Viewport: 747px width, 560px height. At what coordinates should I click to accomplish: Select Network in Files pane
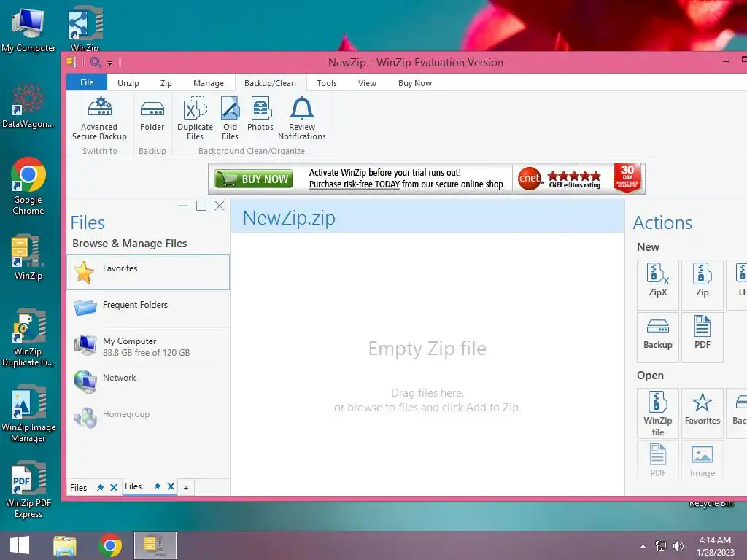tap(147, 382)
